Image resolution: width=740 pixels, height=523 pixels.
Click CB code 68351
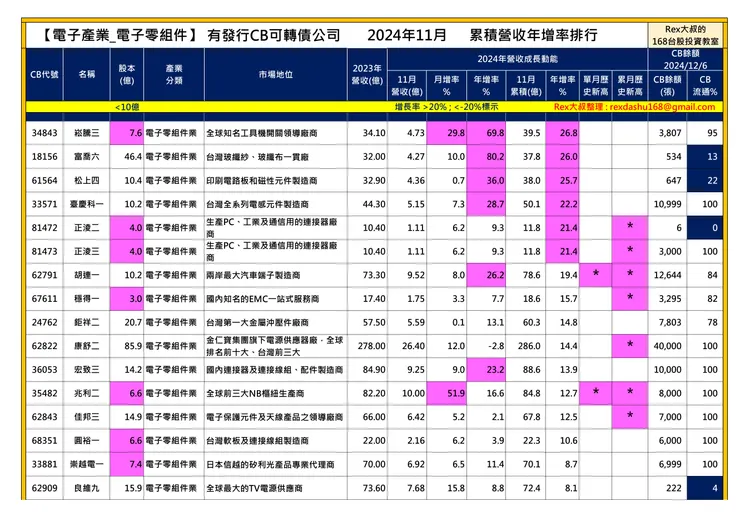click(x=44, y=440)
